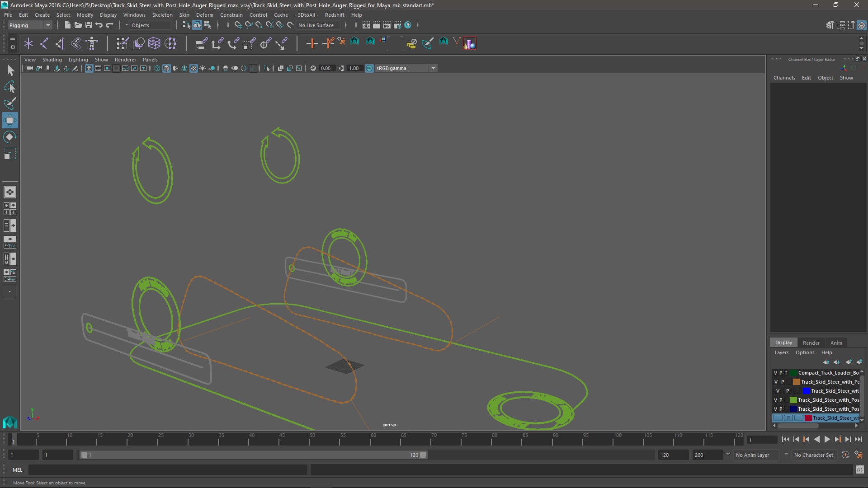Save the scene using the floppy disk icon
868x488 pixels.
tap(89, 25)
